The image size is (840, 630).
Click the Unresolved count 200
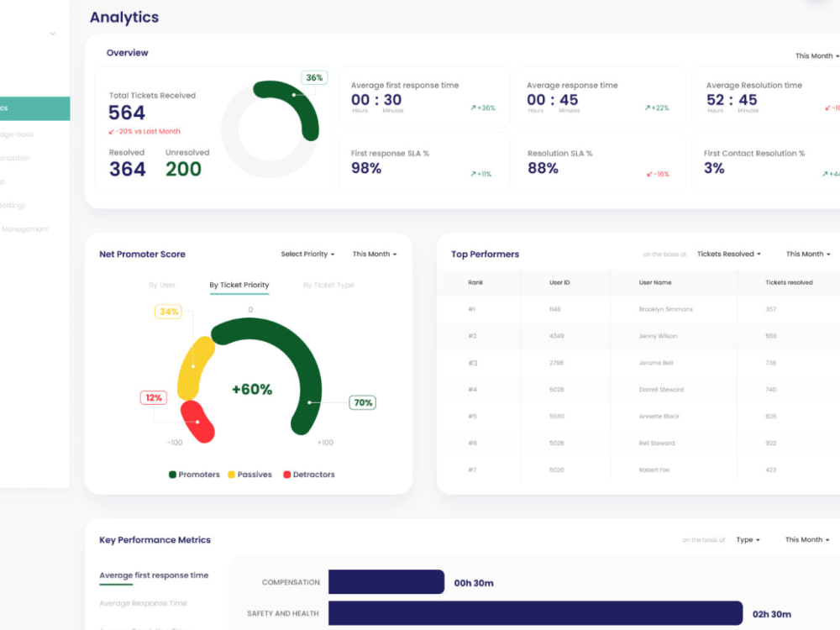[x=183, y=170]
